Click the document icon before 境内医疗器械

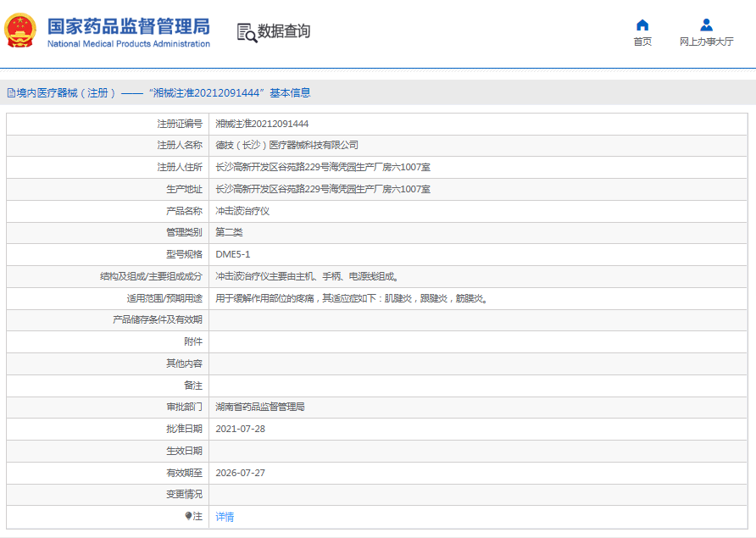pyautogui.click(x=11, y=93)
